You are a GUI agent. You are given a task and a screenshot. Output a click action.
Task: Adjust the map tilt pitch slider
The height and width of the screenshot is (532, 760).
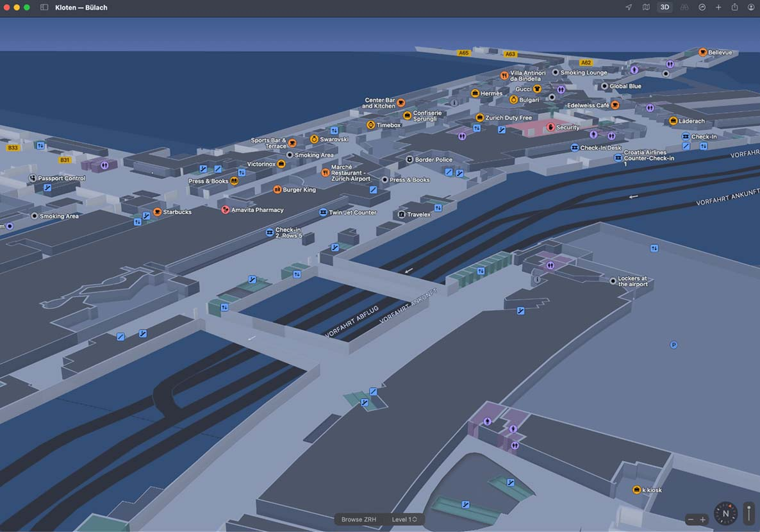(749, 513)
